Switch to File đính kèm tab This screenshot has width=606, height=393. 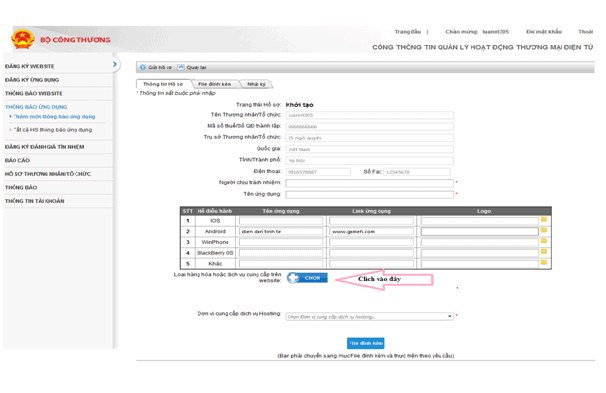point(214,84)
